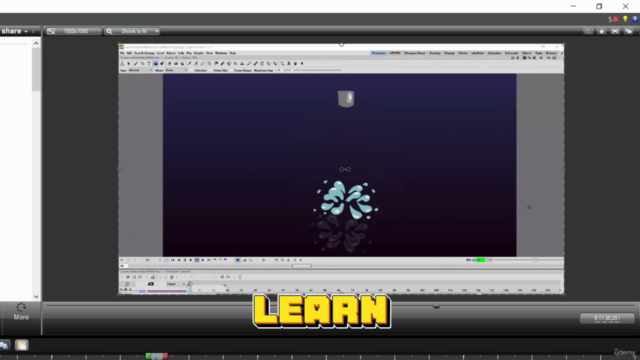Select the Brush tool
The width and height of the screenshot is (640, 360).
[136, 63]
